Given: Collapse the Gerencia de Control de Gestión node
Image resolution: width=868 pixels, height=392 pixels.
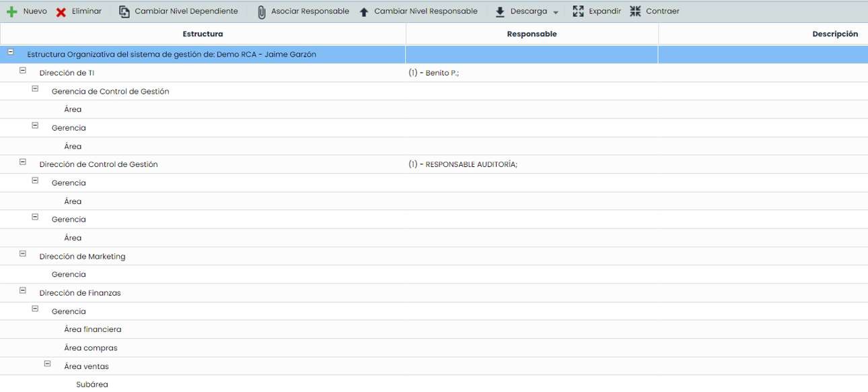Looking at the screenshot, I should point(34,88).
